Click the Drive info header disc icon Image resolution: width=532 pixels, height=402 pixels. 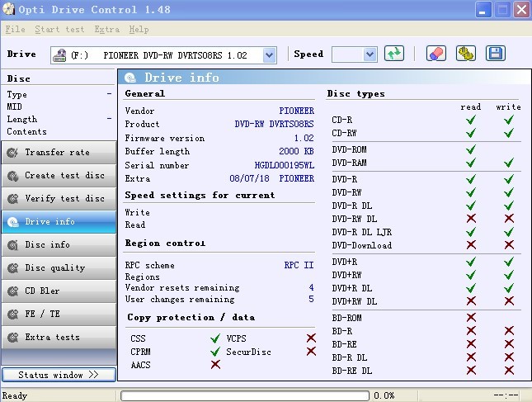click(x=130, y=78)
